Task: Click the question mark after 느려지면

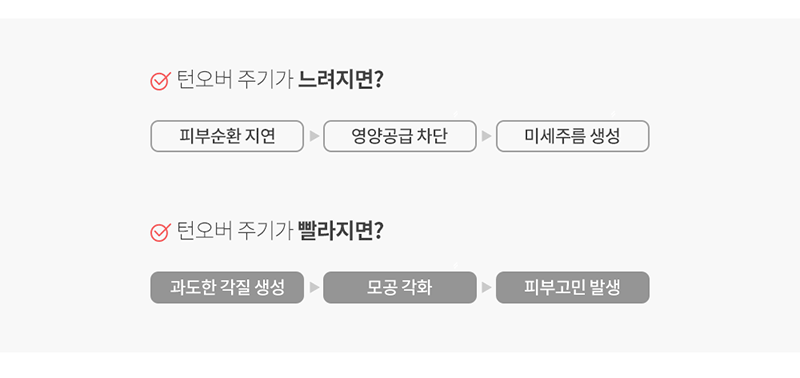Action: pos(379,80)
